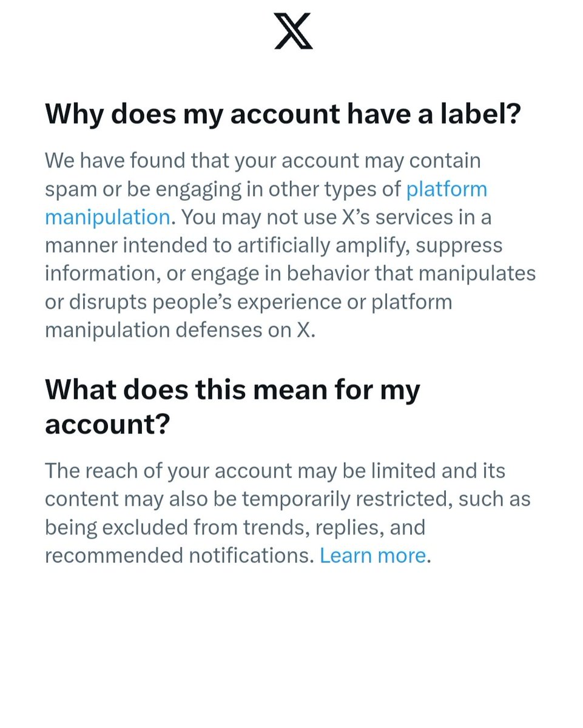Click the 'manipulation defenses on X.' text
This screenshot has height=728, width=583.
tap(180, 329)
